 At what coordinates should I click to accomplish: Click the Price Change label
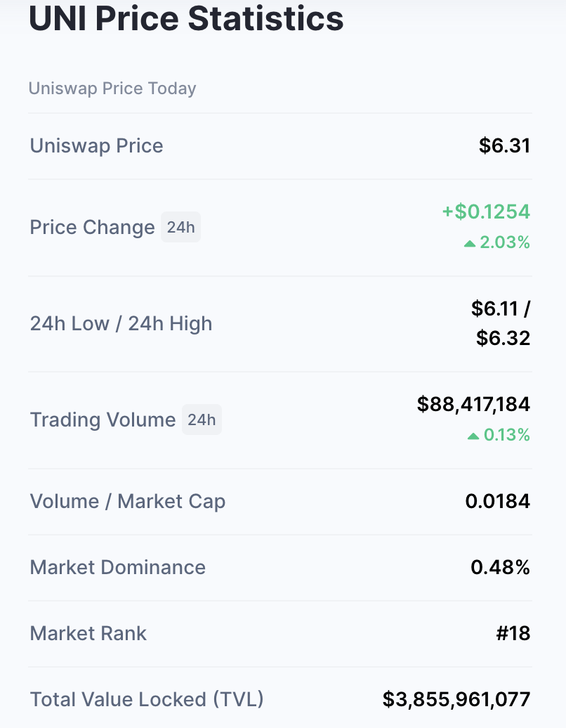92,227
